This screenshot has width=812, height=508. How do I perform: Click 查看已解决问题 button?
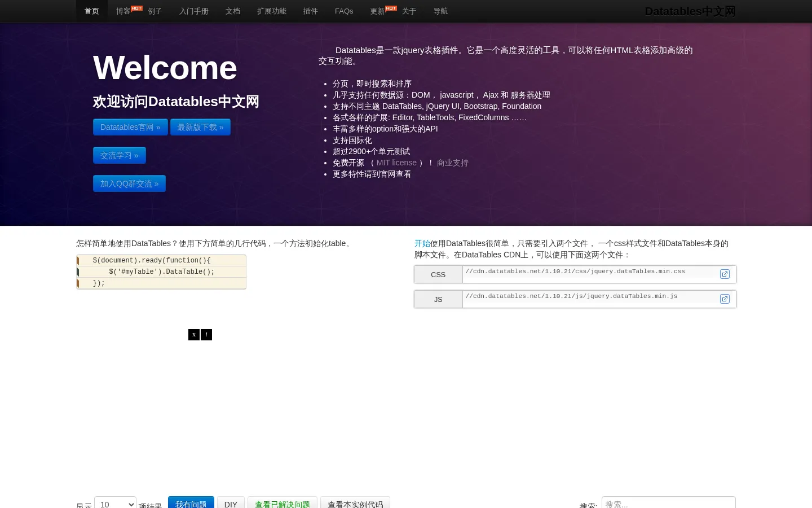[x=283, y=503]
